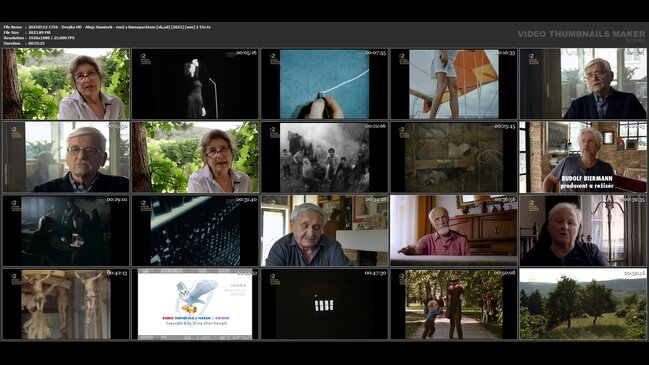Open the dark frame stamped 00:47:30
Image resolution: width=649 pixels, height=365 pixels.
pyautogui.click(x=324, y=304)
